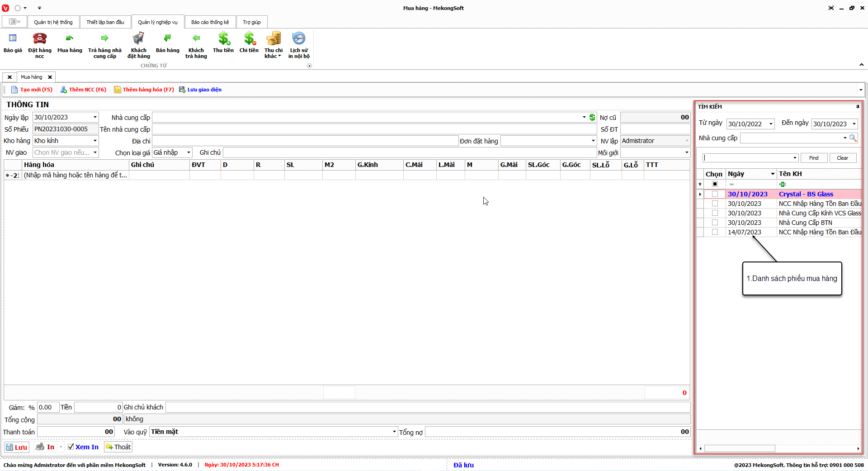Image resolution: width=868 pixels, height=471 pixels.
Task: Click the red MekongSoft application logo
Action: (x=5, y=8)
